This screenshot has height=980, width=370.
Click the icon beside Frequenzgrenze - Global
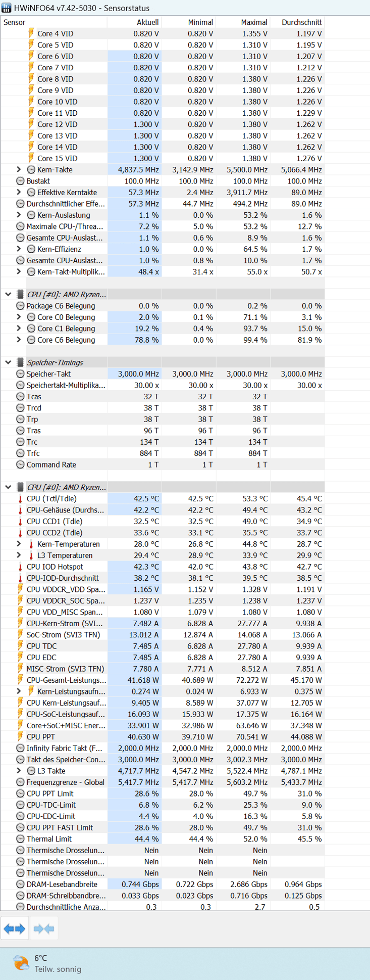tap(20, 782)
